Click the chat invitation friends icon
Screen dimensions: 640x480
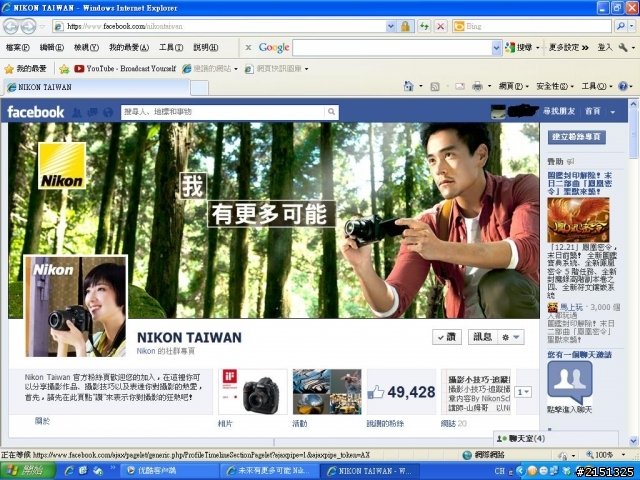pos(569,382)
